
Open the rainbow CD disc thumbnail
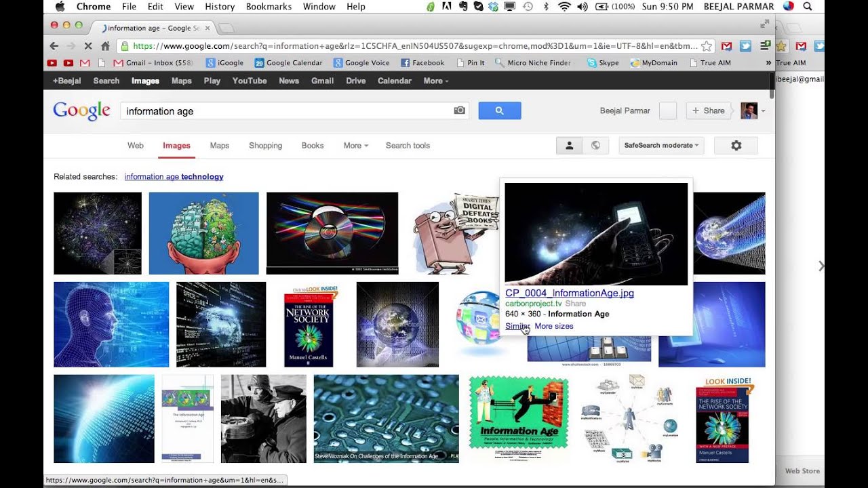332,233
